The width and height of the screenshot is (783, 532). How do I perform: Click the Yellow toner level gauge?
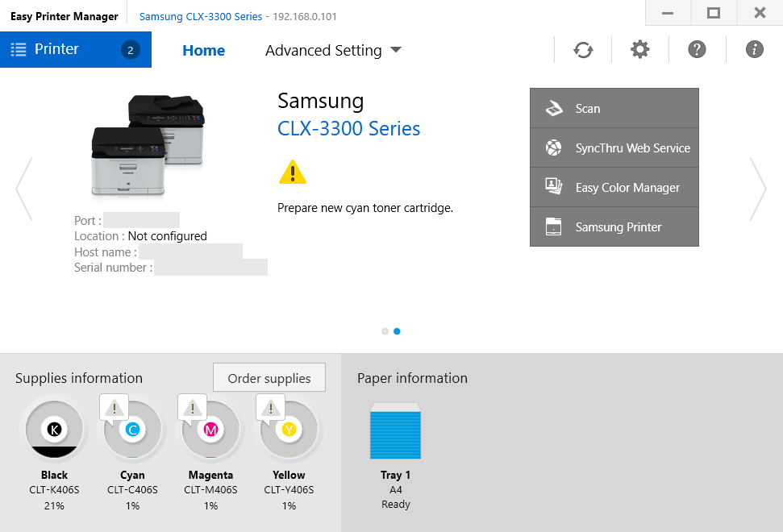[289, 429]
